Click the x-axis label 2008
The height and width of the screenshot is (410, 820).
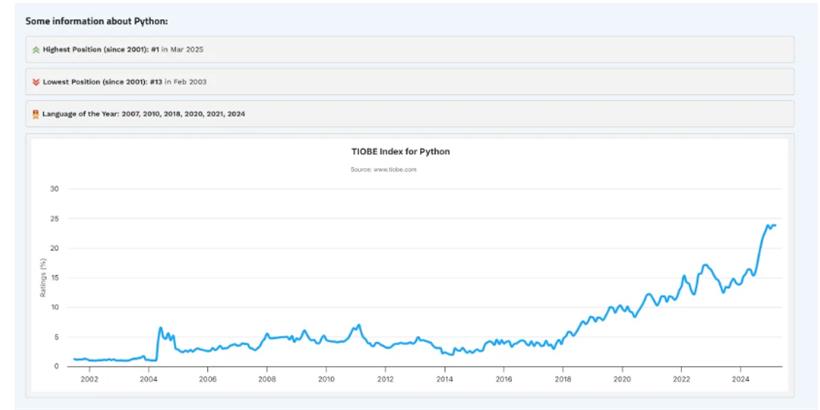267,378
